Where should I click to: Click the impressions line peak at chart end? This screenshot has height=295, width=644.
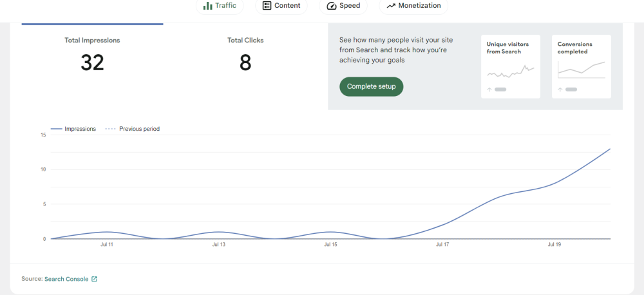pos(609,149)
